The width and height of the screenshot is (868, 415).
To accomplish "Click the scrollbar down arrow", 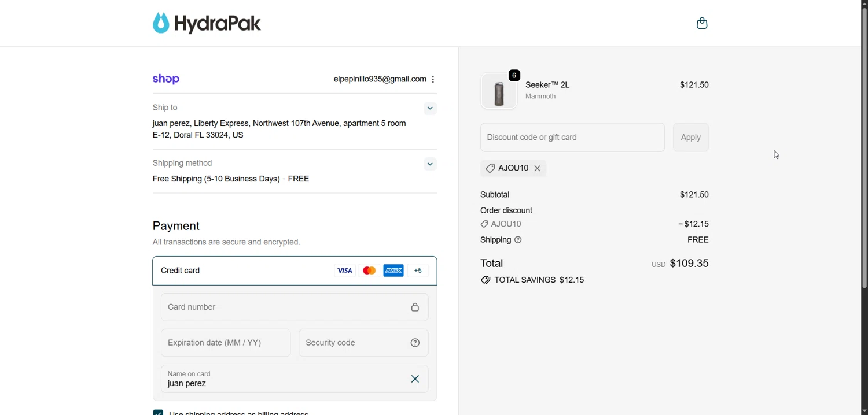I will (x=865, y=411).
